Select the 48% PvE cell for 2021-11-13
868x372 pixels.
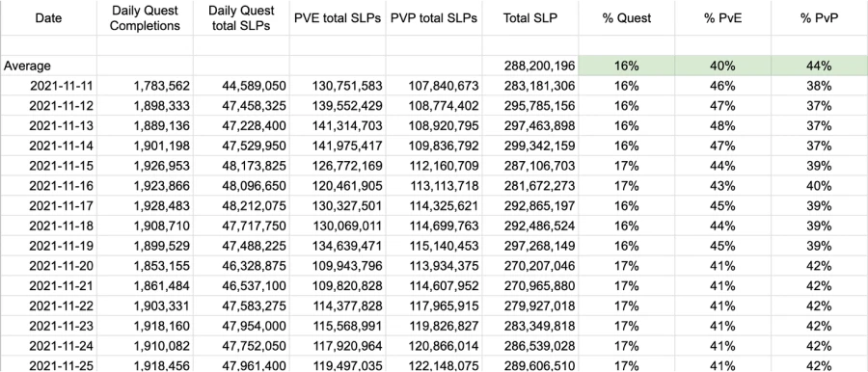pyautogui.click(x=723, y=125)
